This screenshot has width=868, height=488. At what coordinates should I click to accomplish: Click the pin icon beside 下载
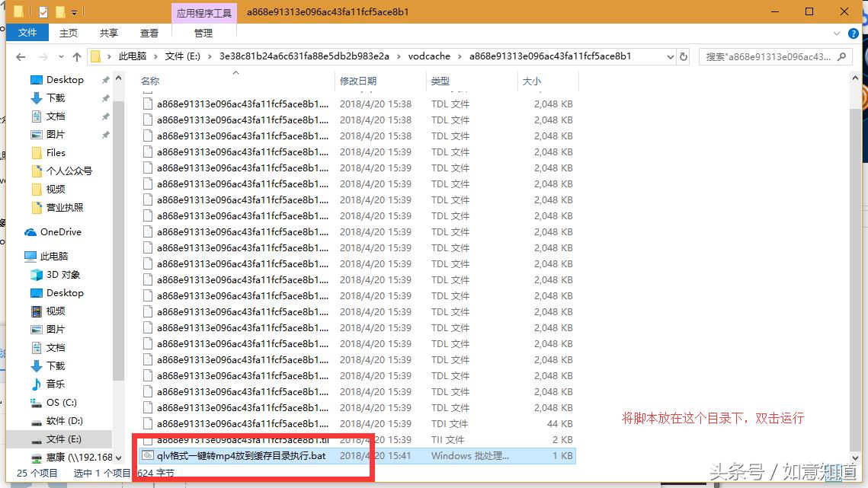point(105,98)
